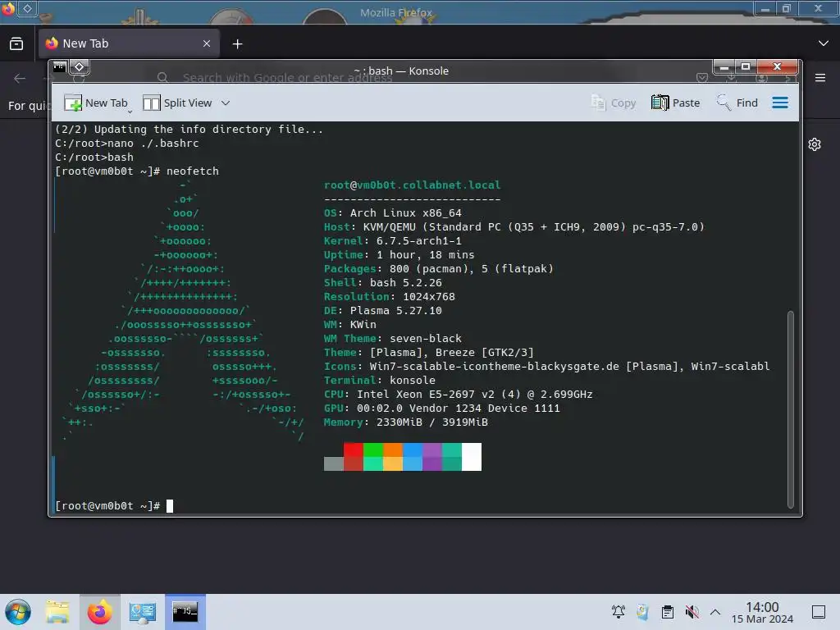
Task: Open Firefox view recent browsing icon
Action: [x=16, y=43]
